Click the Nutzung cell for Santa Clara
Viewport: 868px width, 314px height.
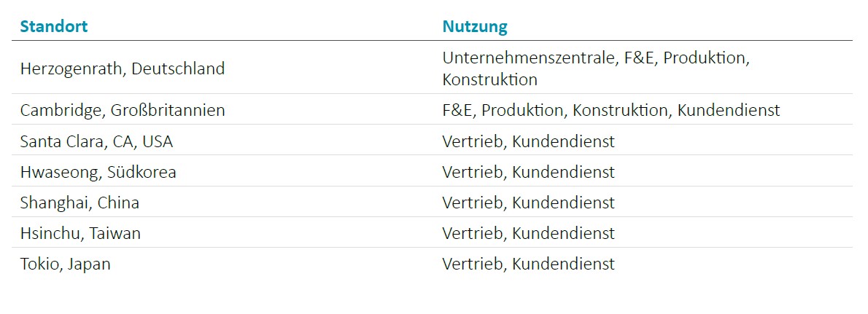click(528, 141)
